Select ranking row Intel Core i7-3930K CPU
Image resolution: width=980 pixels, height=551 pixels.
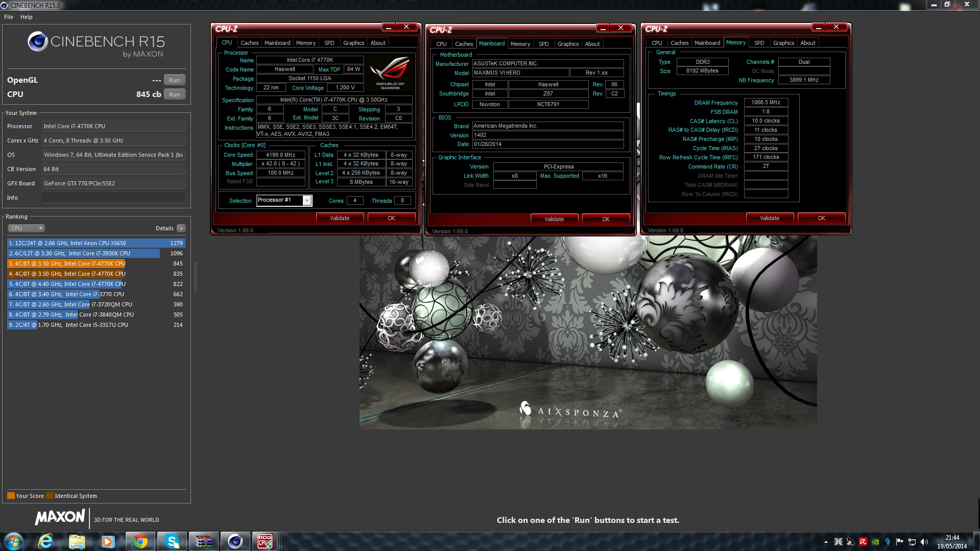pos(96,253)
